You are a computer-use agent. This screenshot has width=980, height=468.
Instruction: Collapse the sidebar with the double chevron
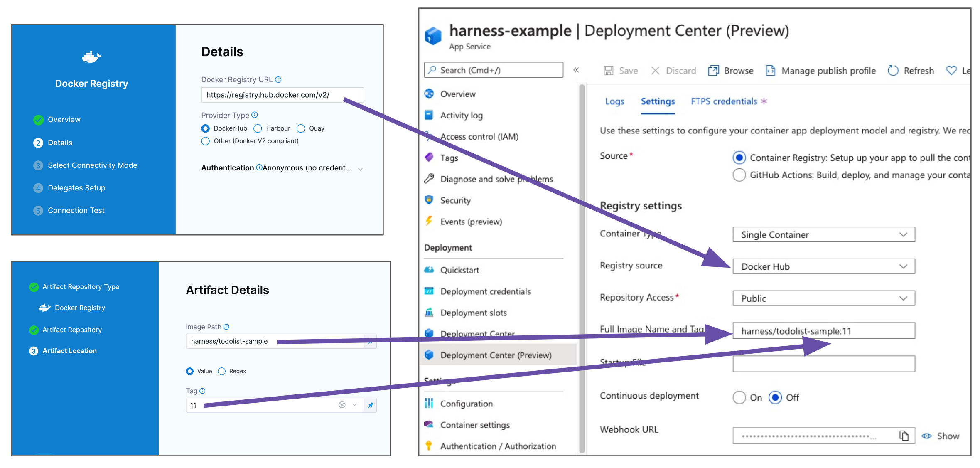[x=576, y=70]
